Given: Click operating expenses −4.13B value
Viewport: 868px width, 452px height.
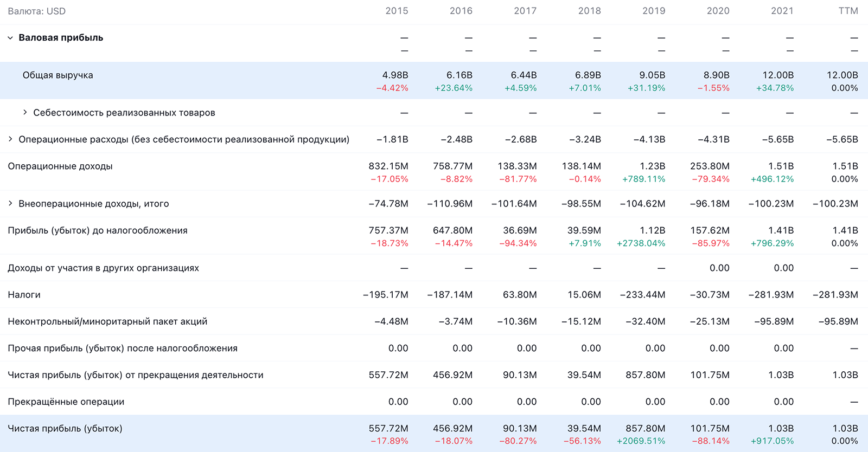Looking at the screenshot, I should (649, 139).
